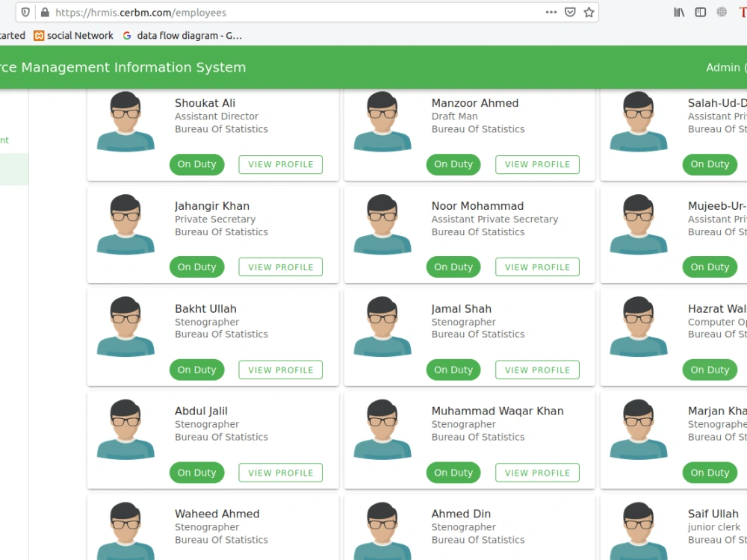Screen dimensions: 747x560
Task: Click Jamal Shah's avatar image
Action: 382,327
